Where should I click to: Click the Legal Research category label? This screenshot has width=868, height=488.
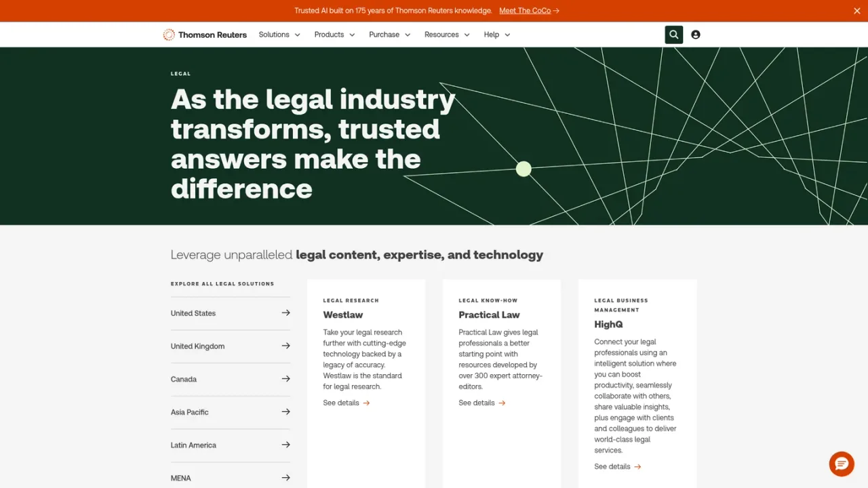tap(351, 300)
